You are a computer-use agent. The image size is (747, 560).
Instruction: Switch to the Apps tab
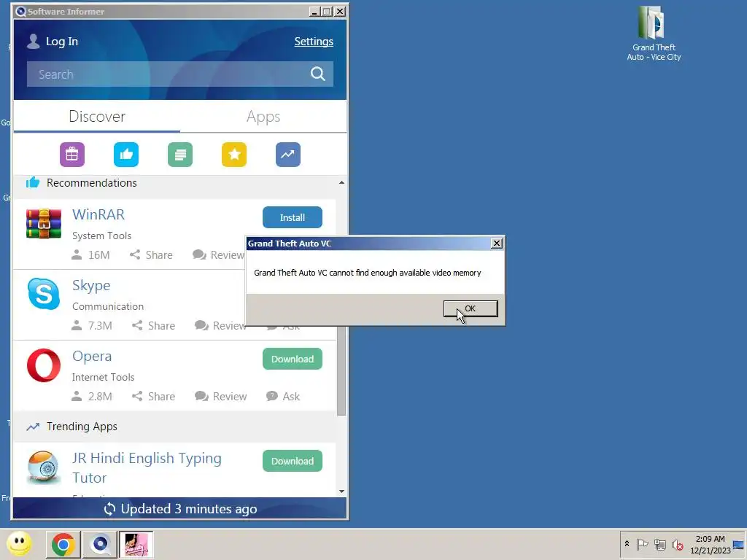click(263, 117)
